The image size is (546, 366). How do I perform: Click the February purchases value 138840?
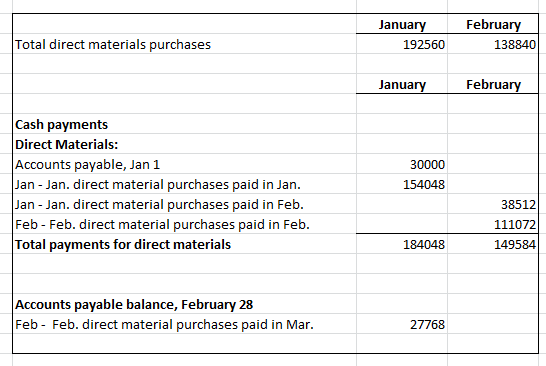pyautogui.click(x=515, y=45)
